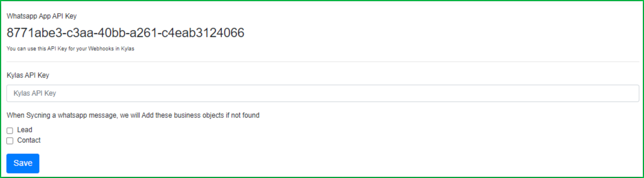Image resolution: width=644 pixels, height=178 pixels.
Task: Click the horizontal divider below the helper text
Action: (x=323, y=62)
